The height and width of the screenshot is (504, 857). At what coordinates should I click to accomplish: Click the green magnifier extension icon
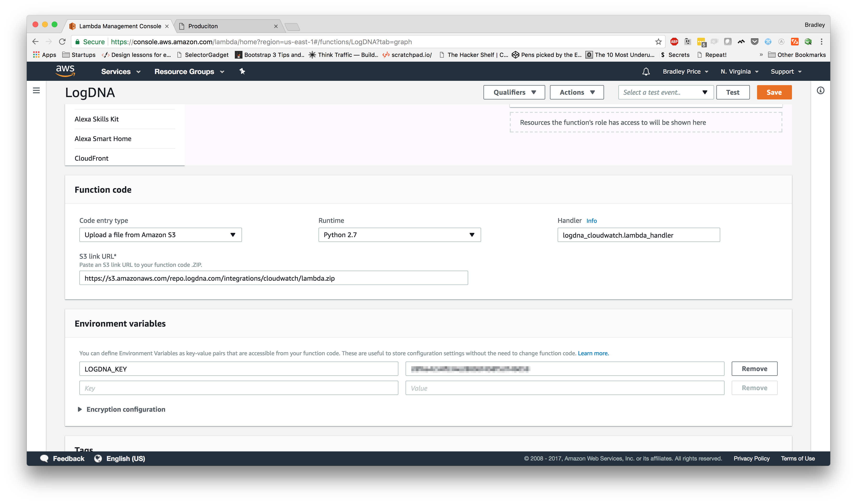point(808,42)
